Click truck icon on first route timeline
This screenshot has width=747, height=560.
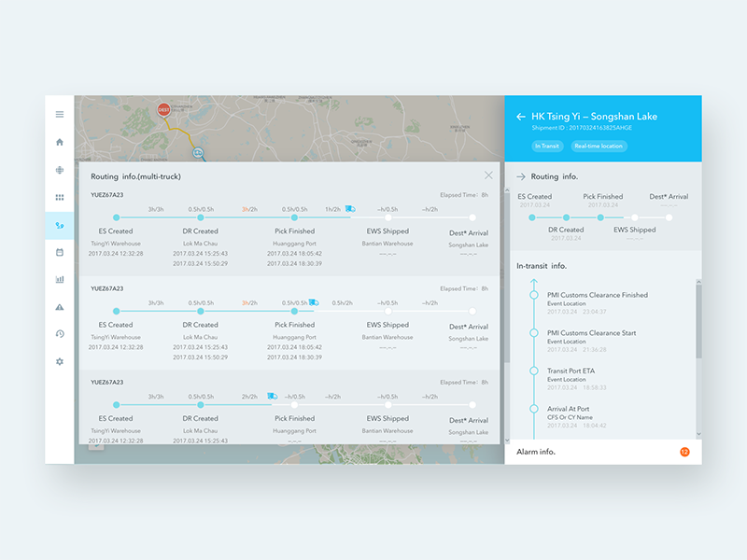pos(350,209)
